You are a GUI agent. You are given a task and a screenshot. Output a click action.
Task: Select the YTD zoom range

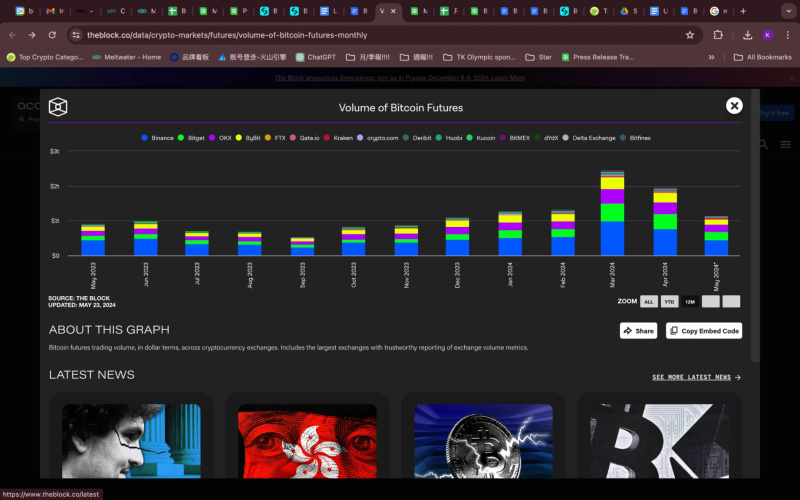(x=669, y=301)
